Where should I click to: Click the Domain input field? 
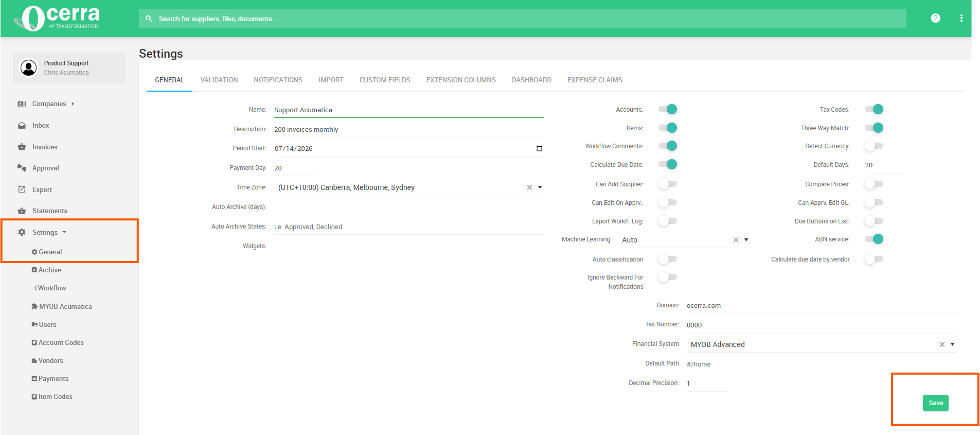[x=821, y=305]
